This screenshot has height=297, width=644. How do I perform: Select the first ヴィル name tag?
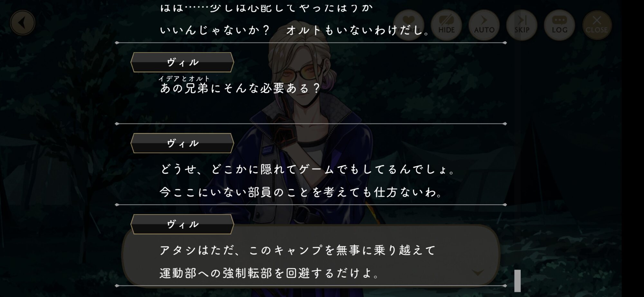182,62
